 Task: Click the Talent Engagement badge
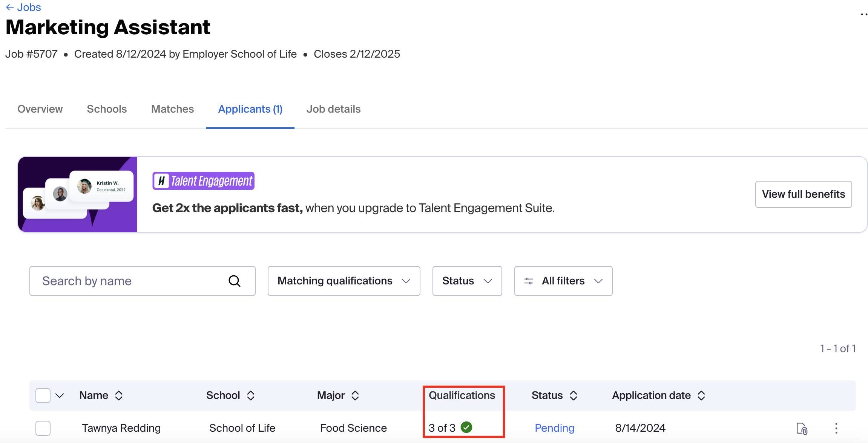[204, 181]
